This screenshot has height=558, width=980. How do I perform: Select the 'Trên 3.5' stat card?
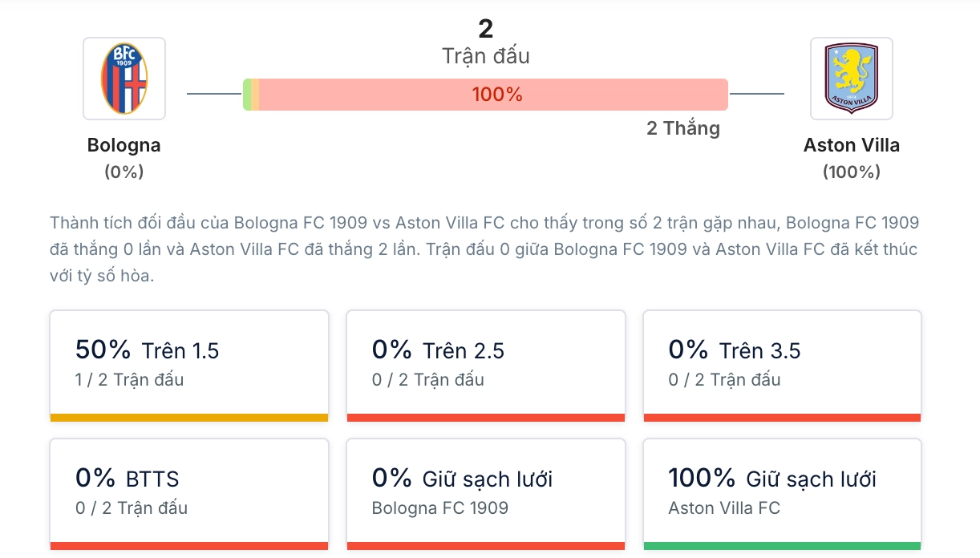click(x=781, y=365)
